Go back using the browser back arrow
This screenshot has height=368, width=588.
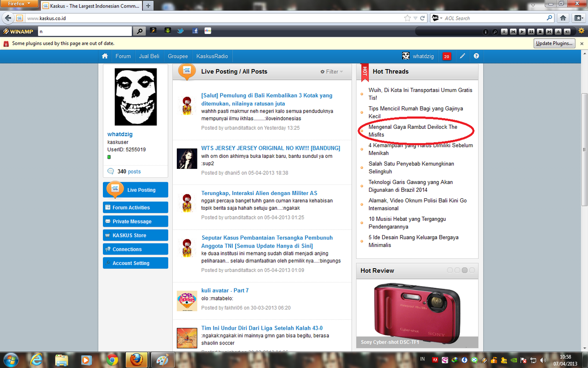[x=8, y=18]
